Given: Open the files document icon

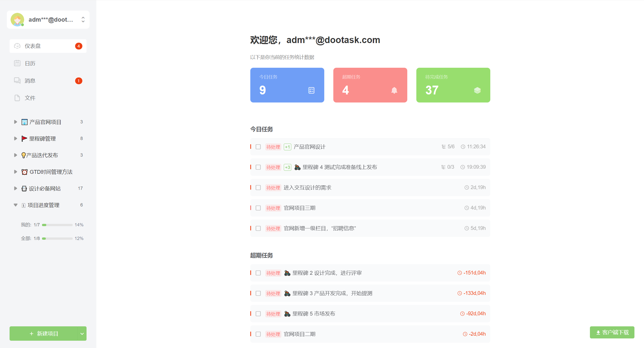Looking at the screenshot, I should (x=17, y=98).
